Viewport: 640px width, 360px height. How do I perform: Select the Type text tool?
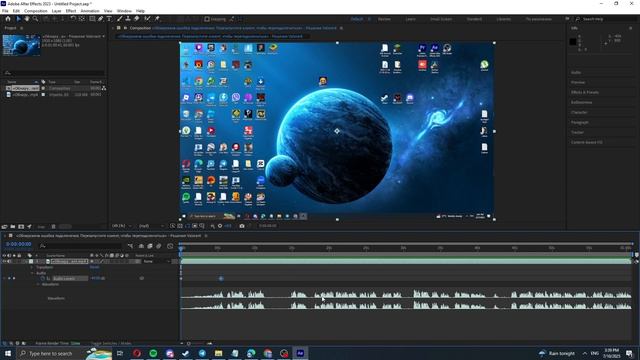pyautogui.click(x=109, y=19)
